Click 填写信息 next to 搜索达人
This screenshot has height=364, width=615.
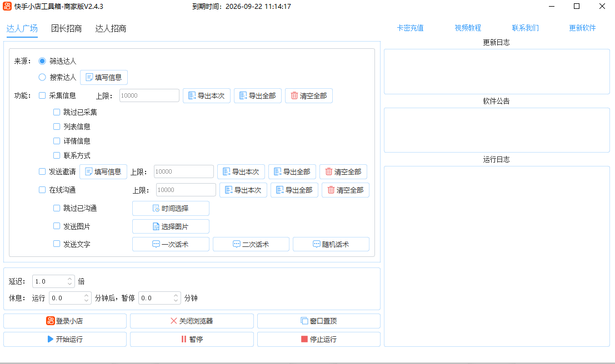(104, 78)
